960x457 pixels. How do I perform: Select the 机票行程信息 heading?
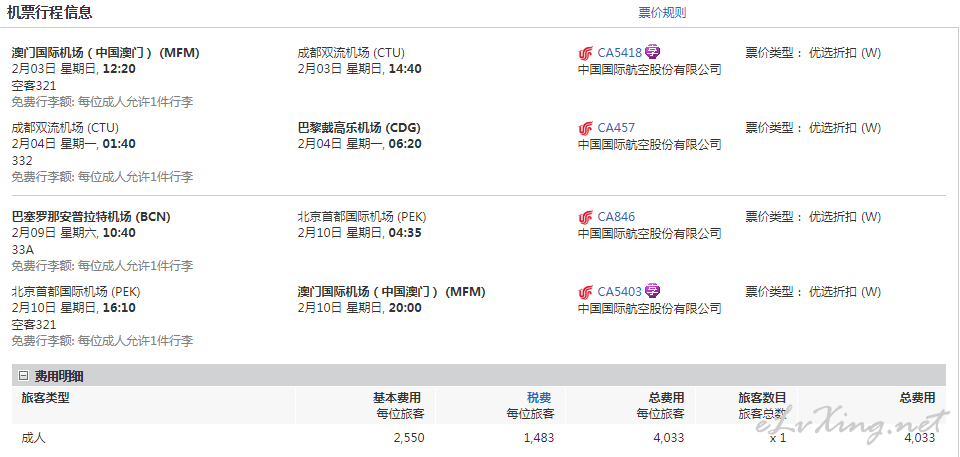click(50, 12)
